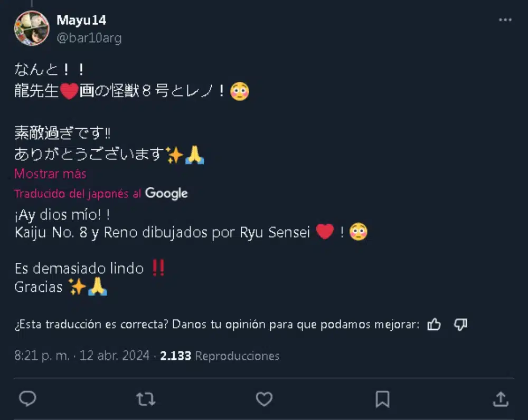
Task: Click the Google logo beside the translation label
Action: (x=166, y=194)
